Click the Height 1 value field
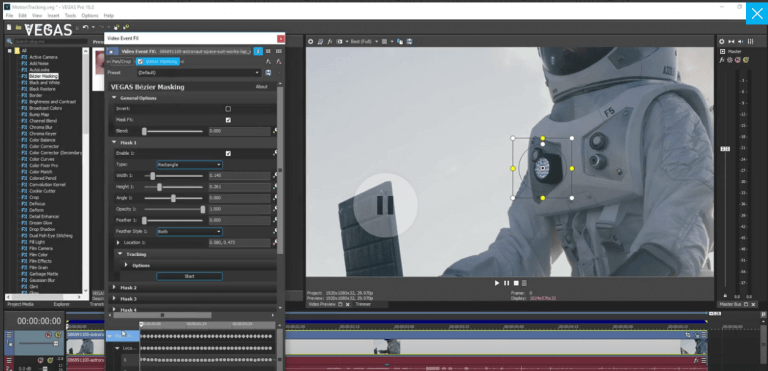 (240, 187)
